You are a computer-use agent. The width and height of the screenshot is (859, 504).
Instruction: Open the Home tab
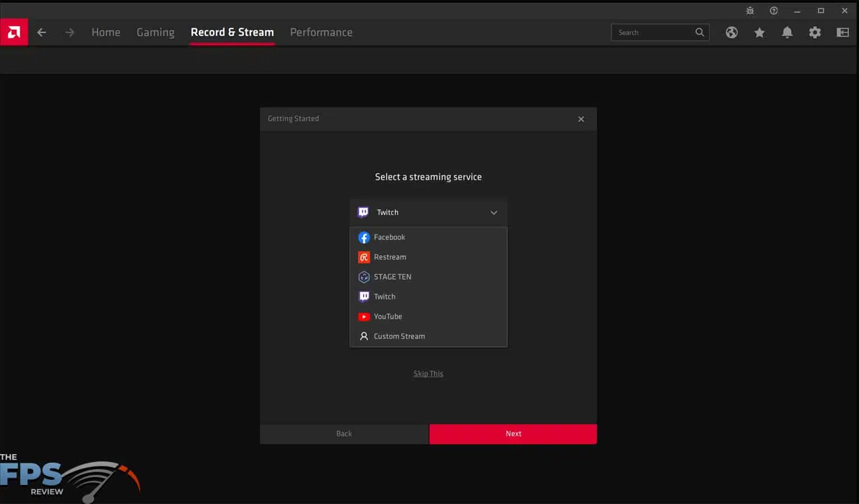106,32
